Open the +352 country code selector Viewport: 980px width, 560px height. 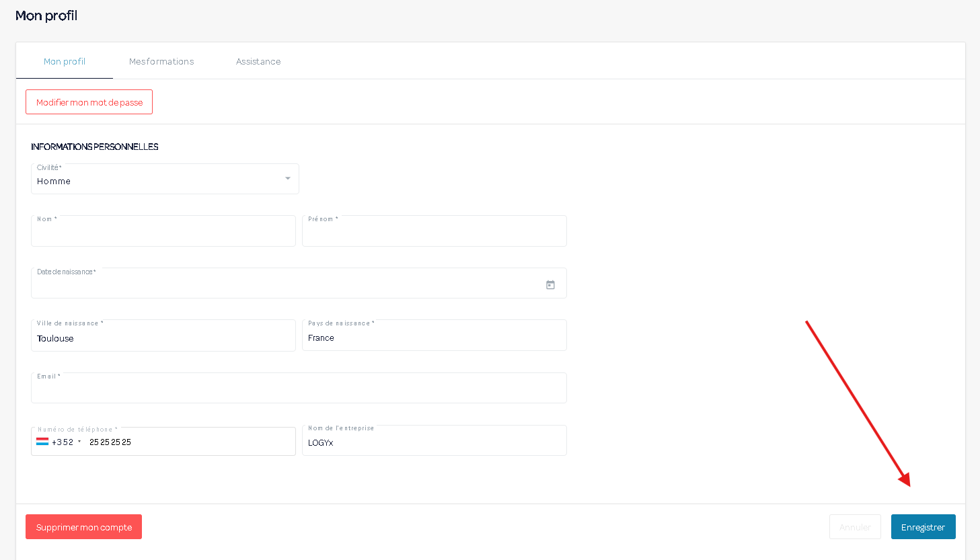point(66,442)
